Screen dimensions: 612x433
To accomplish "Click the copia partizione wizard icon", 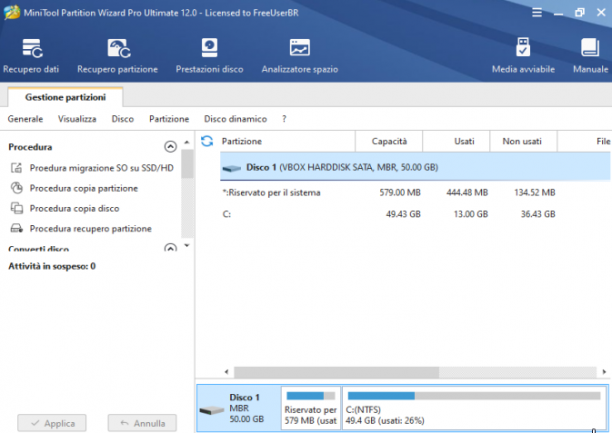I will click(x=16, y=188).
